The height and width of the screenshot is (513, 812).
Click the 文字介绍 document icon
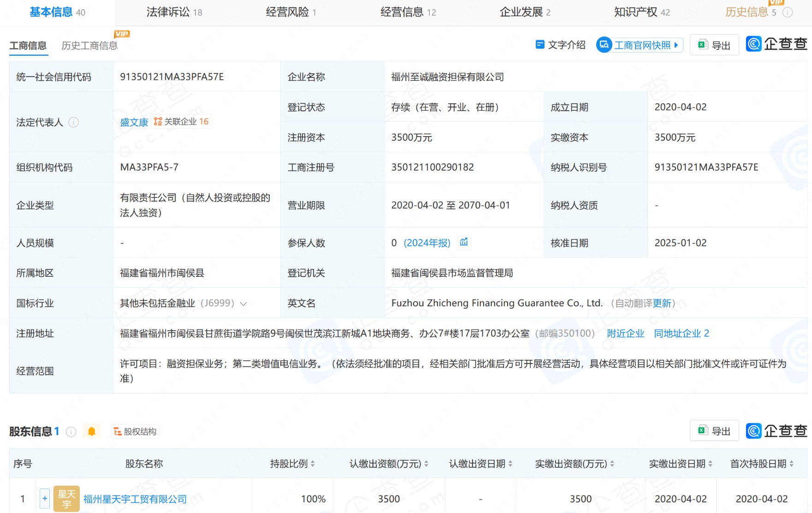point(539,44)
